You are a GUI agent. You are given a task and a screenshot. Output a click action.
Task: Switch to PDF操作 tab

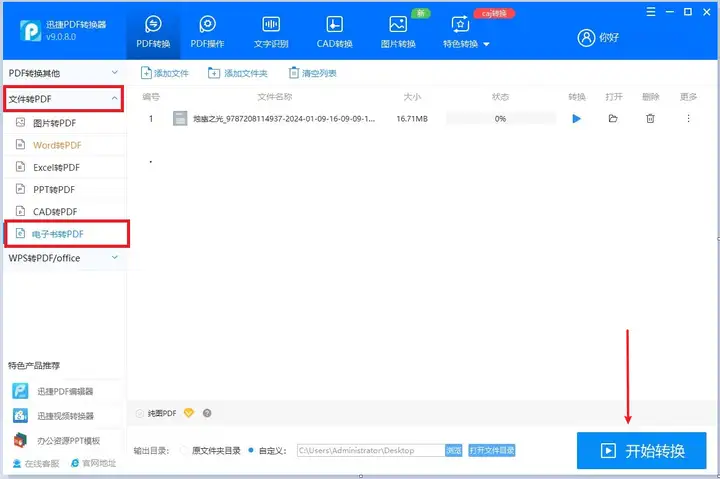[x=207, y=31]
